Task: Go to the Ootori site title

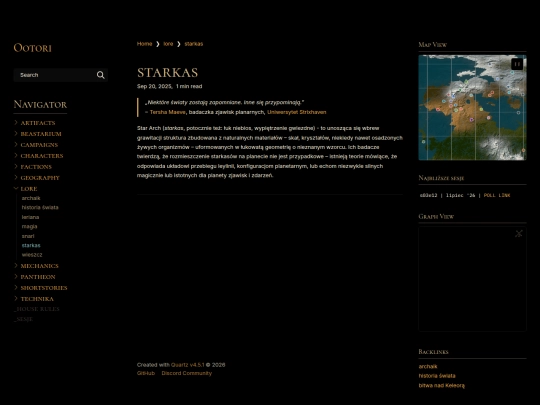Action: pyautogui.click(x=32, y=48)
